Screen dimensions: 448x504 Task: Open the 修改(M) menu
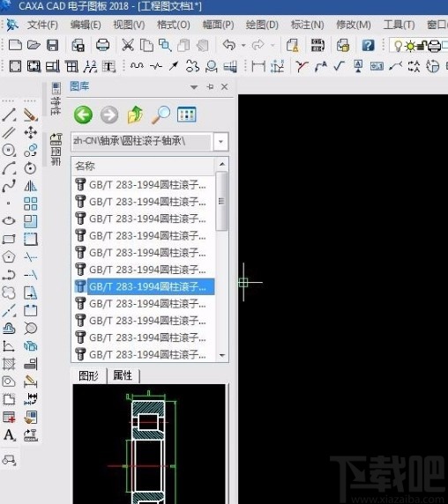[x=353, y=25]
